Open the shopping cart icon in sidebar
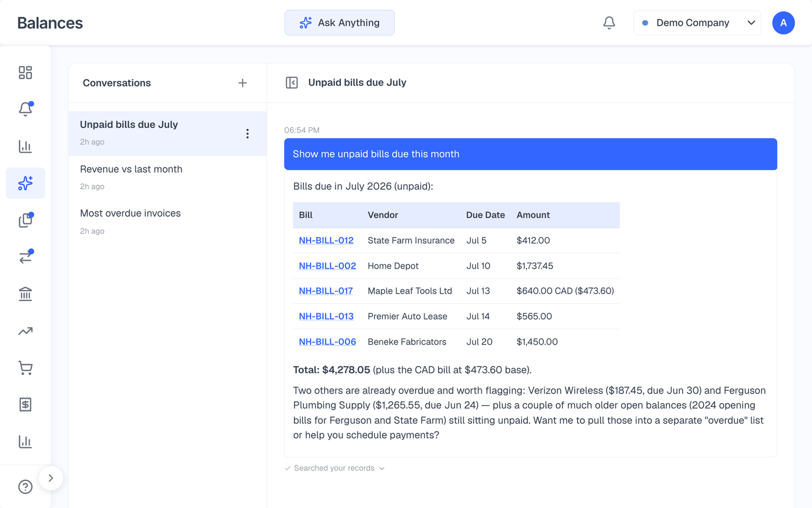This screenshot has width=812, height=508. pyautogui.click(x=25, y=368)
